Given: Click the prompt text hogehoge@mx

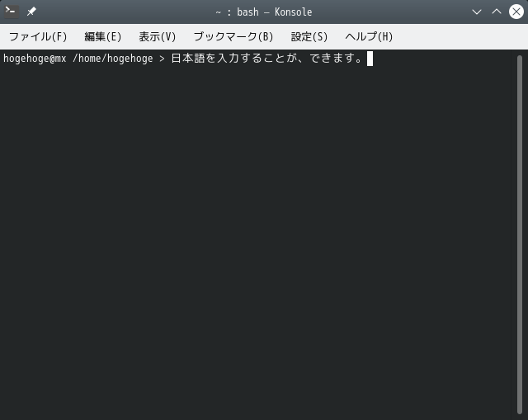Looking at the screenshot, I should (35, 59).
